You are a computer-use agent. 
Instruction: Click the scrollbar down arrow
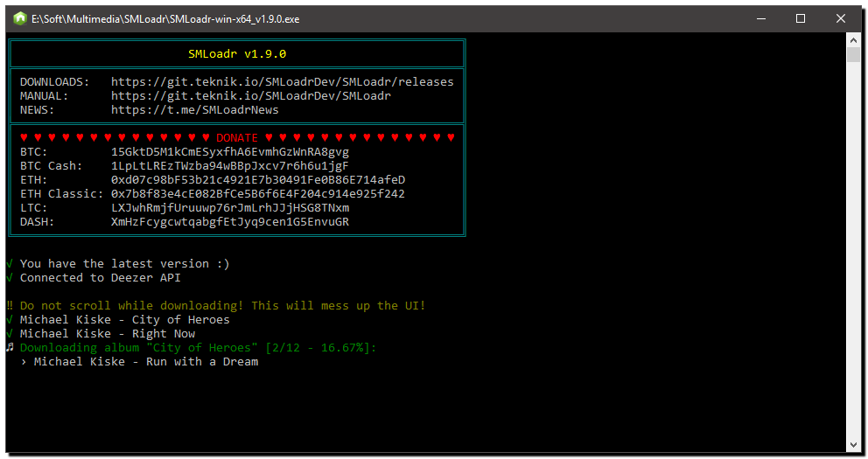pyautogui.click(x=853, y=445)
